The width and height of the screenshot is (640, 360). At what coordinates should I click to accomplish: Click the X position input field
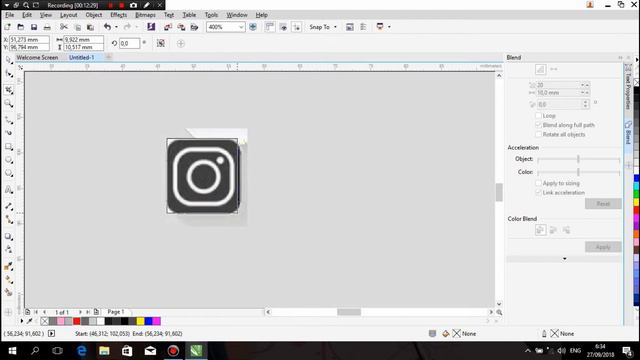[29, 40]
